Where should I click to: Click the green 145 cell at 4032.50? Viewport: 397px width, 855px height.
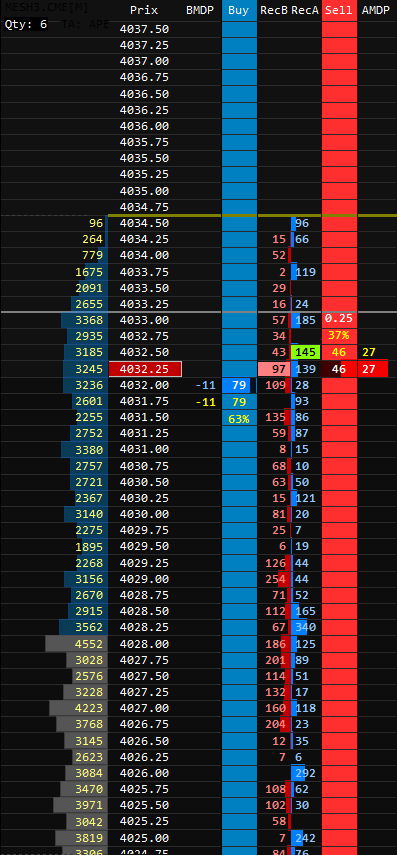point(305,353)
